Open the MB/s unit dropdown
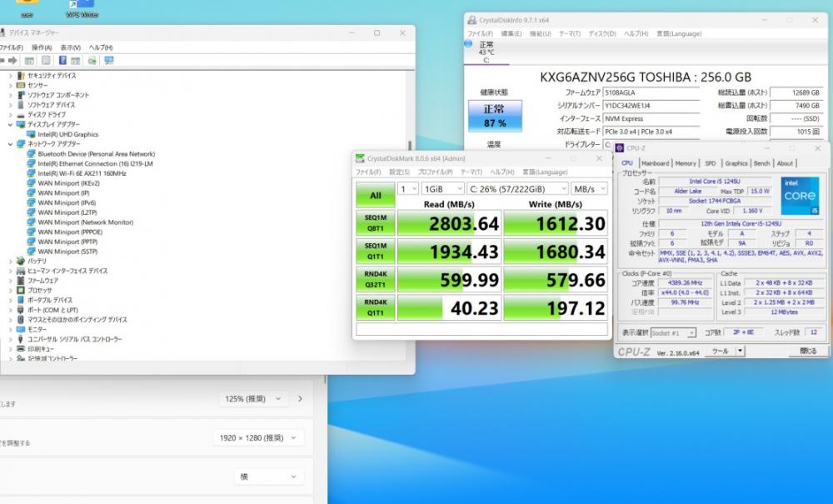This screenshot has width=833, height=504. tap(589, 189)
